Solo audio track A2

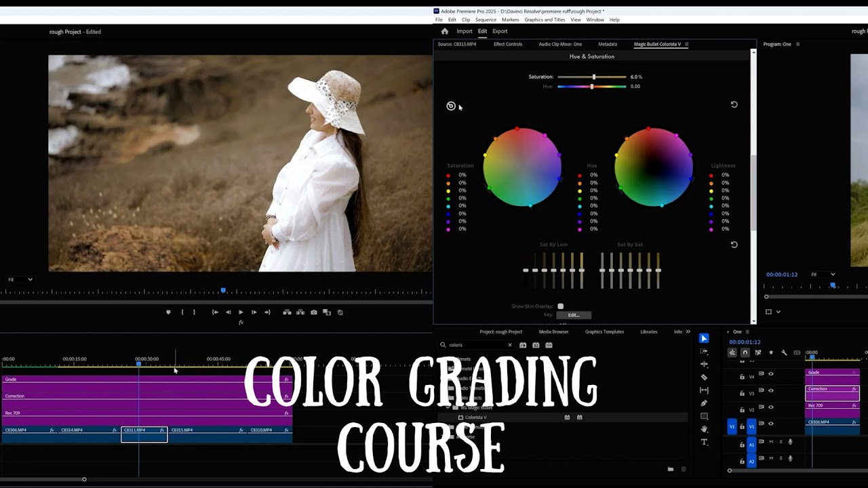point(781,459)
